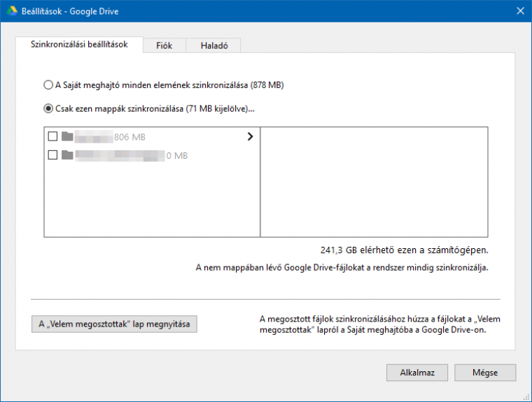Click the '806 MB' size label
The width and height of the screenshot is (532, 402).
pos(129,137)
